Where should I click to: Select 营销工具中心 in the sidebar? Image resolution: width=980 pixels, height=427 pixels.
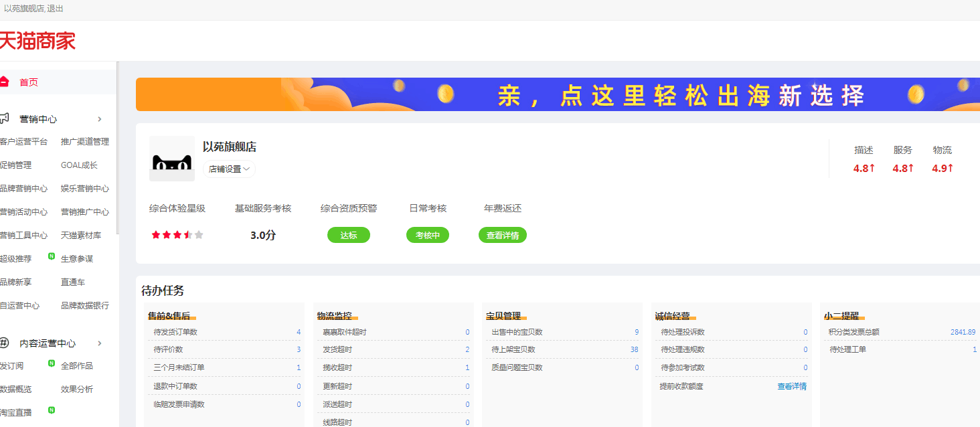(24, 236)
